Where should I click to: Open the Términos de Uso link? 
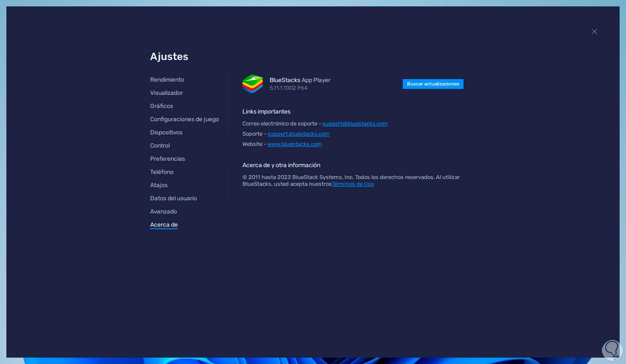[353, 184]
